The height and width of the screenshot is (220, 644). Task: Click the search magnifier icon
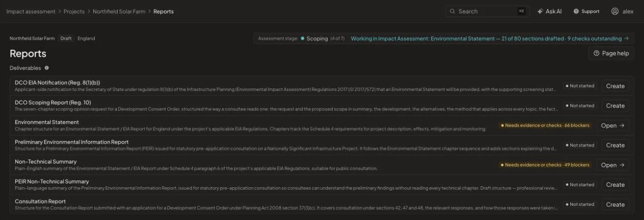(452, 11)
